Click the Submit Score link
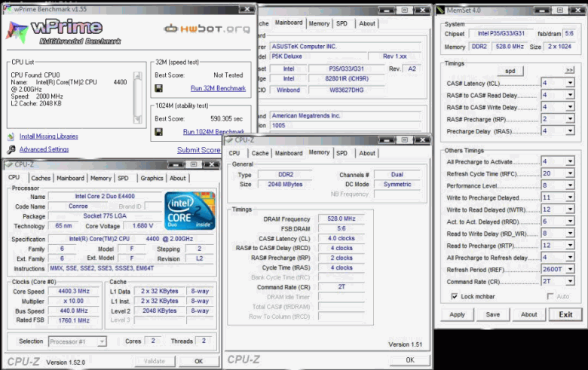This screenshot has width=588, height=370. (199, 150)
